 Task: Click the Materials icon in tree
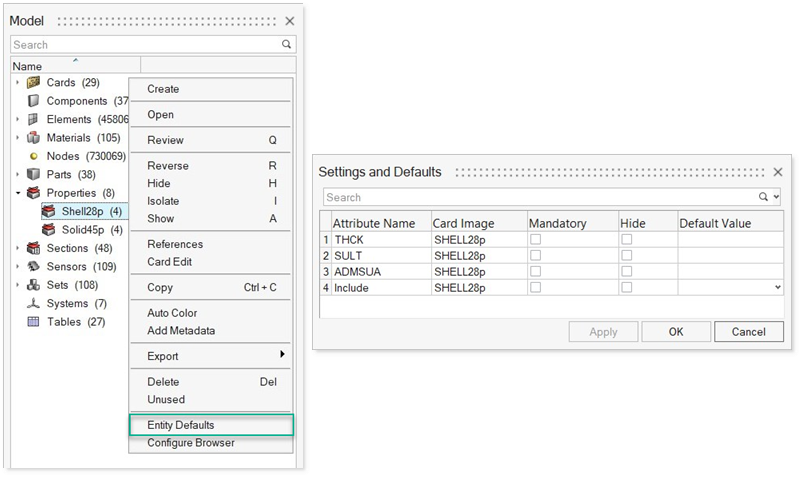tap(33, 138)
